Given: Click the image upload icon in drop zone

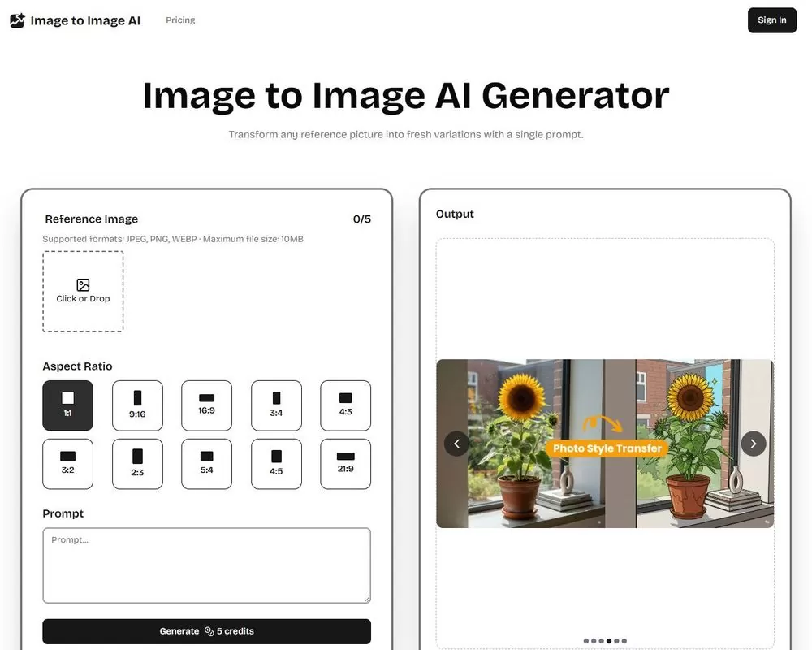Looking at the screenshot, I should (83, 284).
